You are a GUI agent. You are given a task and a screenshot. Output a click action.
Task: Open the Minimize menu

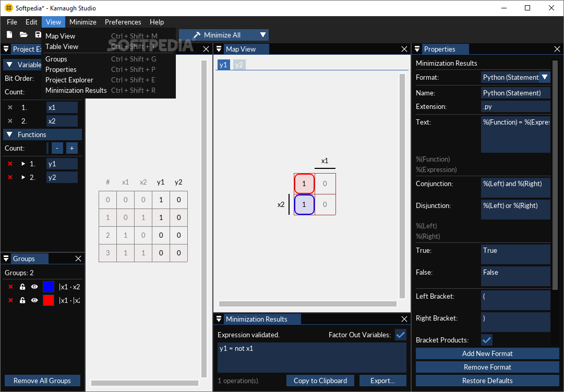click(83, 22)
